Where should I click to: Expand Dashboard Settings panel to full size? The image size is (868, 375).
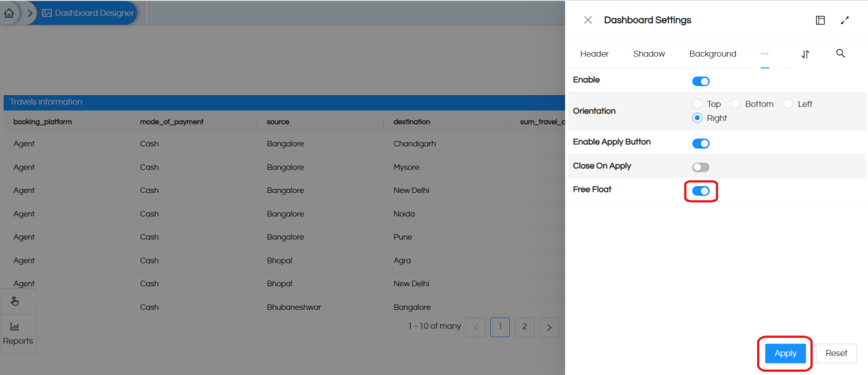tap(845, 21)
